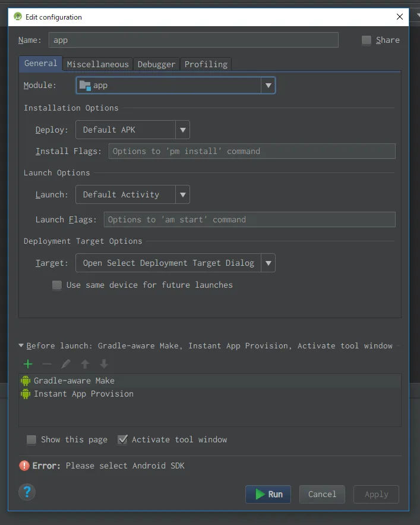Uncheck Activate tool window checkbox
The image size is (420, 525).
coord(123,440)
